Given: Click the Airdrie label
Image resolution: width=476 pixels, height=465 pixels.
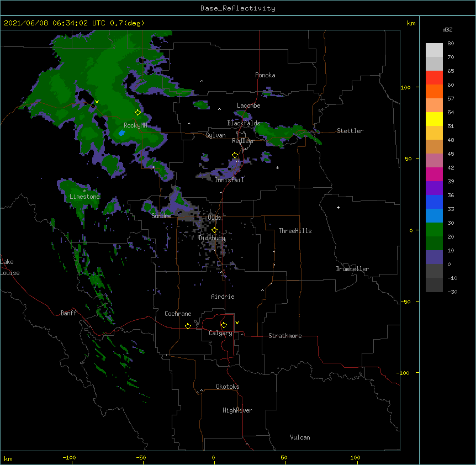Looking at the screenshot, I should (223, 297).
